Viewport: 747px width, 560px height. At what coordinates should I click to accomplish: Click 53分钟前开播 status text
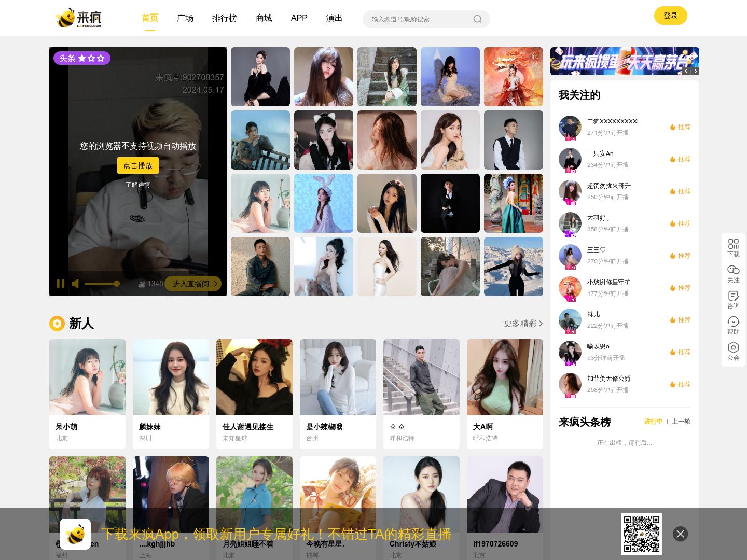coord(606,358)
